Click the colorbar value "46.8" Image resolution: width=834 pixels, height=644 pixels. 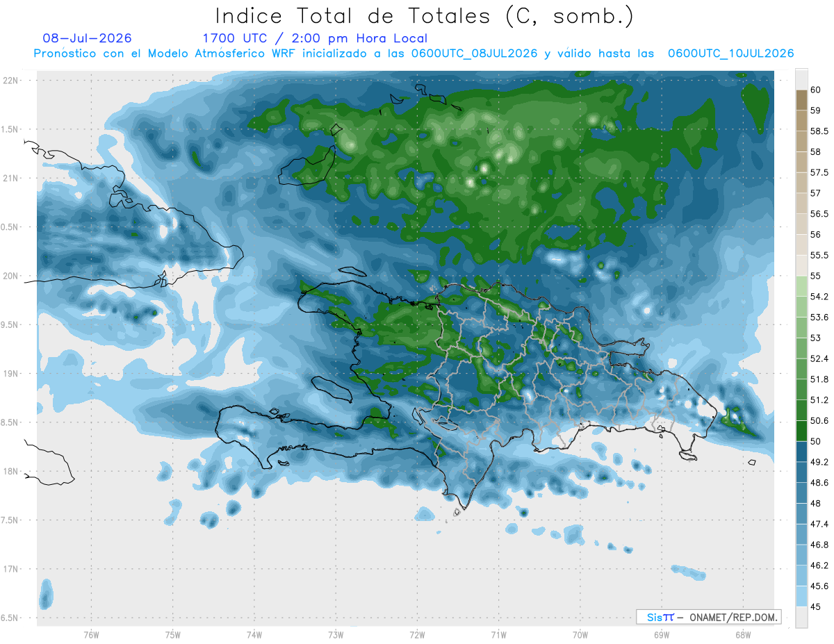tap(819, 545)
